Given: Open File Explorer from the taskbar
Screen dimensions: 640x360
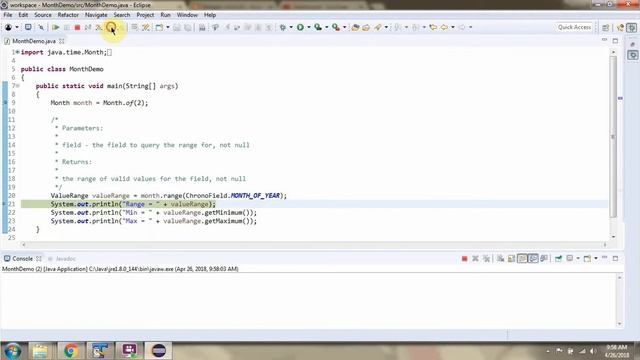Looking at the screenshot, I should tap(40, 351).
